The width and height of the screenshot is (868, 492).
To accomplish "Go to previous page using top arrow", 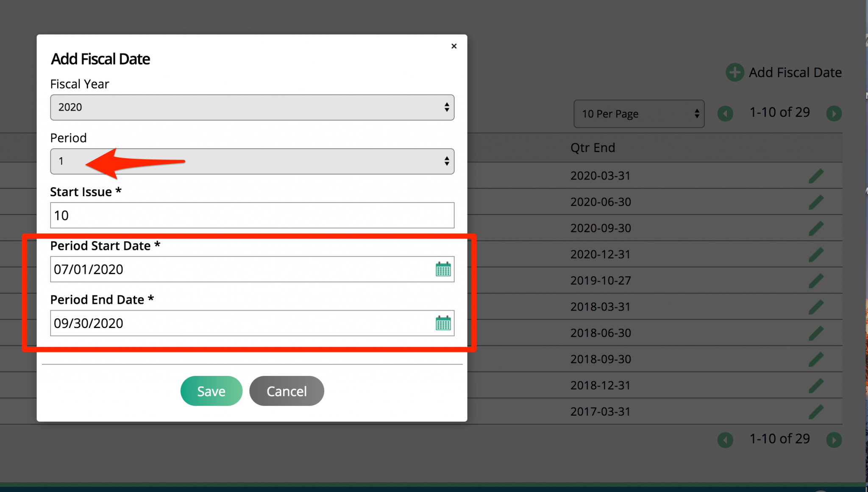I will (x=725, y=114).
